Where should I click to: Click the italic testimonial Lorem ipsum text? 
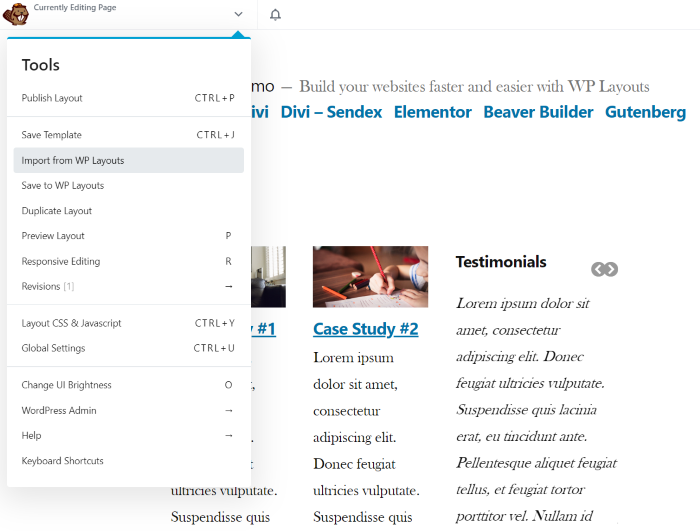click(x=536, y=410)
